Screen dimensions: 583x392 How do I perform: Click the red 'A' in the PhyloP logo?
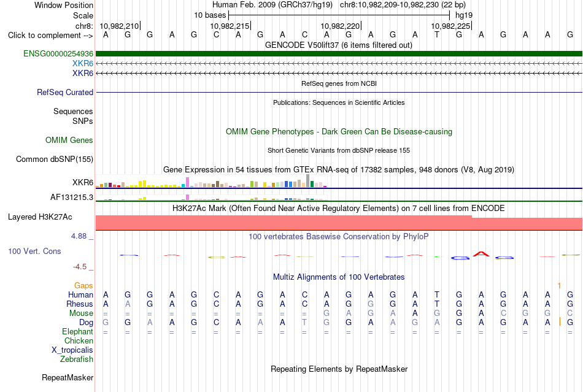tap(481, 254)
